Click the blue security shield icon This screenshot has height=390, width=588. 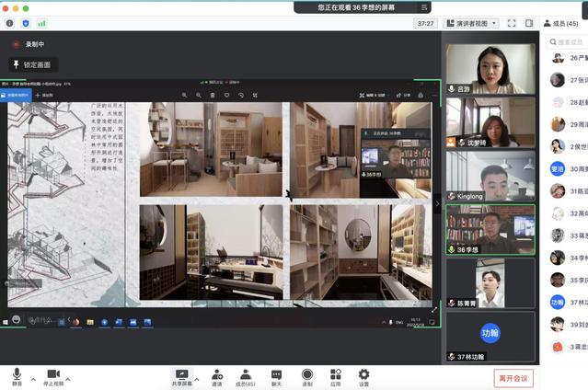point(25,23)
